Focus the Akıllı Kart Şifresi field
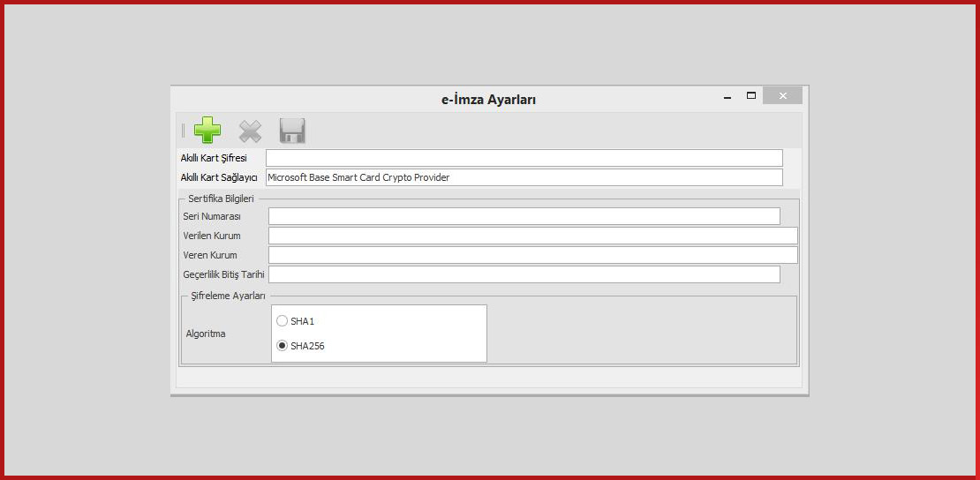 524,158
